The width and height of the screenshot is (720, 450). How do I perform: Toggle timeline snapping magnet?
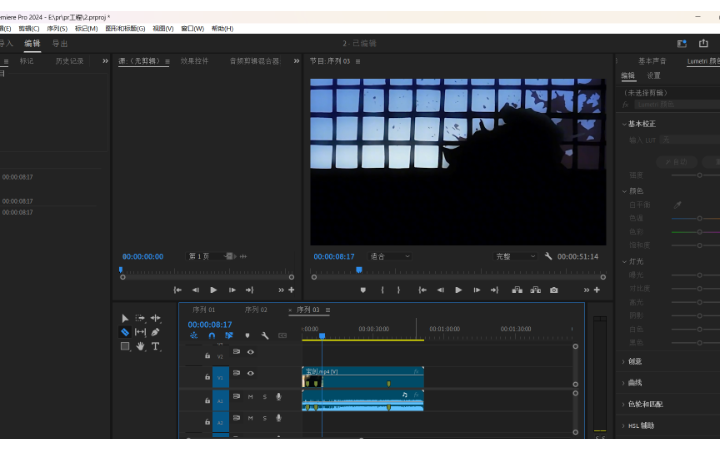click(x=212, y=336)
